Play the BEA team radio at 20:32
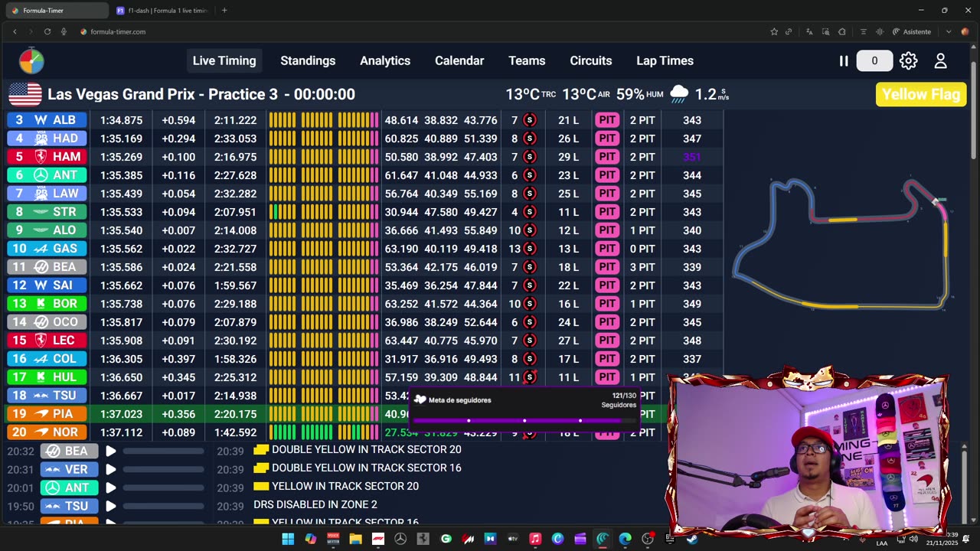The image size is (980, 551). (111, 451)
